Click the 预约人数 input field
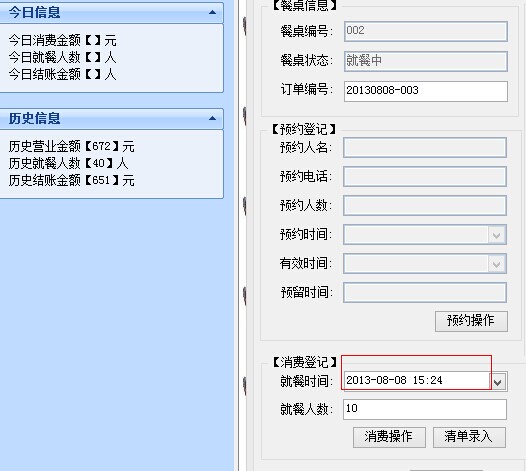The width and height of the screenshot is (526, 471). (x=425, y=206)
